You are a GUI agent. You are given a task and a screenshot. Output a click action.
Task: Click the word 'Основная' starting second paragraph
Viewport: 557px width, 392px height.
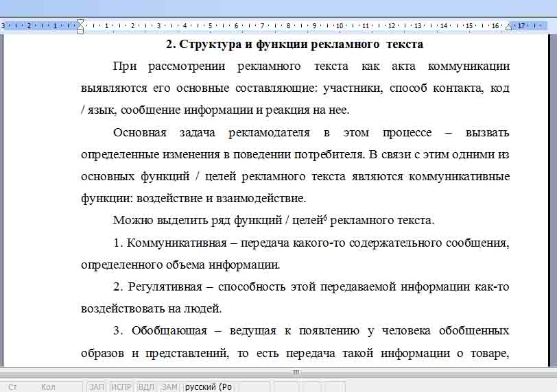[x=140, y=133]
